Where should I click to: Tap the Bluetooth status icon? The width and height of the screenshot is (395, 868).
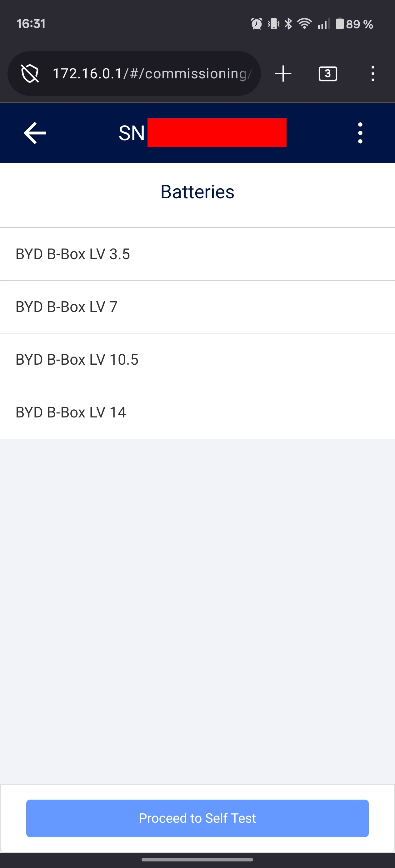point(288,24)
